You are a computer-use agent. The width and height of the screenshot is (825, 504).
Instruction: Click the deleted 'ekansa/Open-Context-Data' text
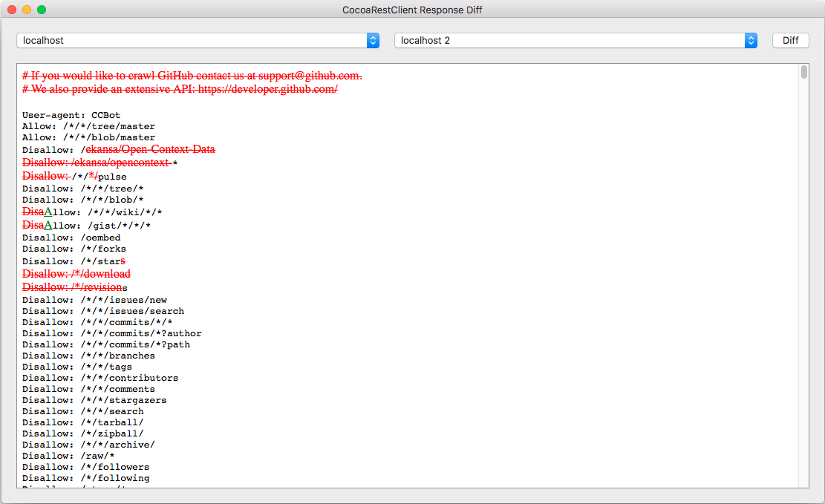pyautogui.click(x=151, y=149)
